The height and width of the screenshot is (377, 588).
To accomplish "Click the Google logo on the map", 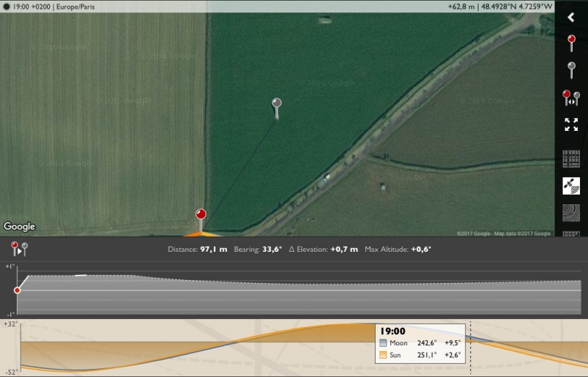I will coord(20,226).
